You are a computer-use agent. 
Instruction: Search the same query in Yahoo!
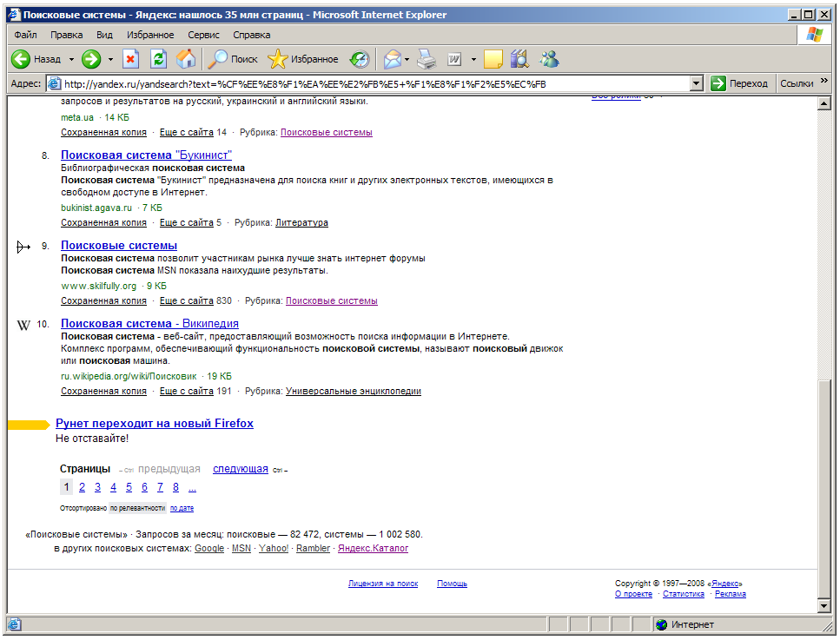pyautogui.click(x=274, y=549)
